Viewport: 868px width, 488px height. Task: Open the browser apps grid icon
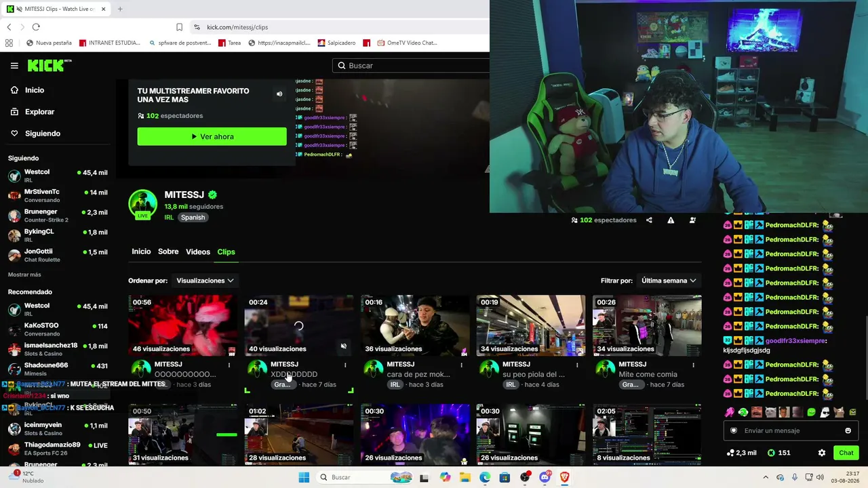(9, 43)
